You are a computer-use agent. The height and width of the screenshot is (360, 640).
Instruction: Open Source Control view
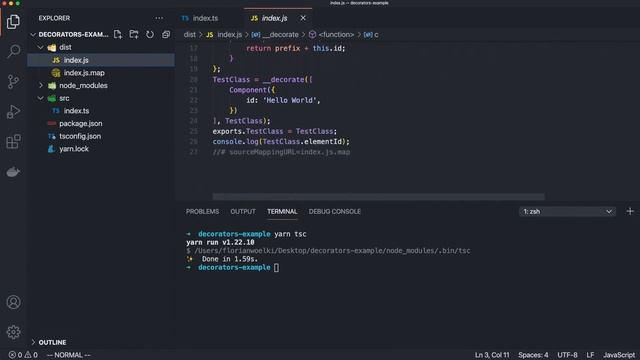(13, 82)
